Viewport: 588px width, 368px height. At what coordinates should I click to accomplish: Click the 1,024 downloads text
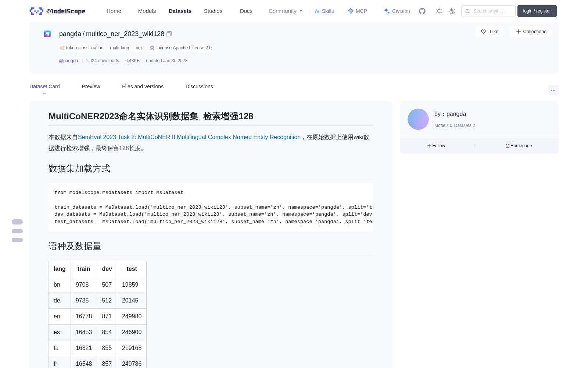coord(102,61)
